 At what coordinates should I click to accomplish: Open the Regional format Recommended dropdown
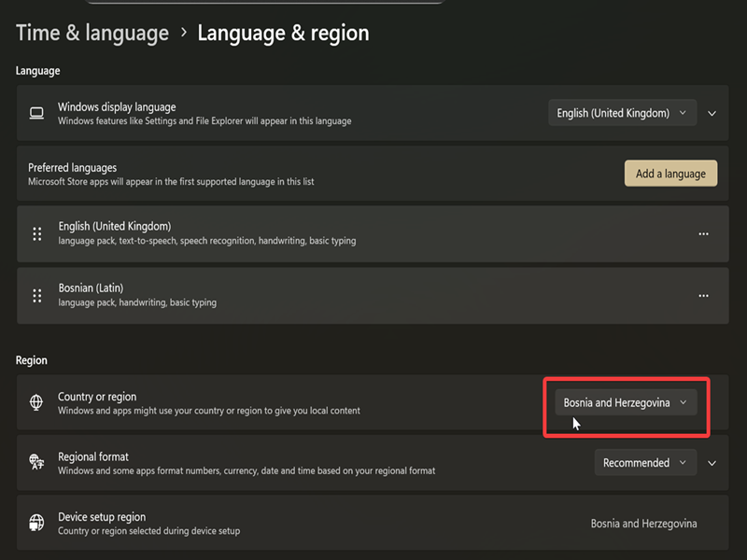tap(645, 462)
